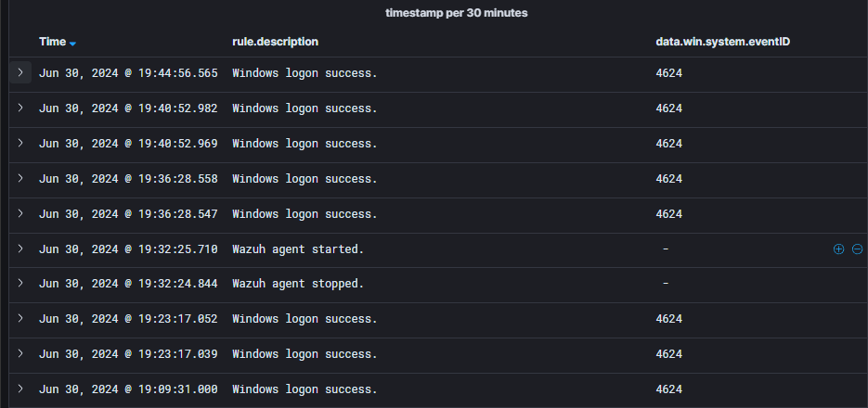Expand the 19:36:28.558 event row
Image resolution: width=868 pixels, height=408 pixels.
pos(20,179)
